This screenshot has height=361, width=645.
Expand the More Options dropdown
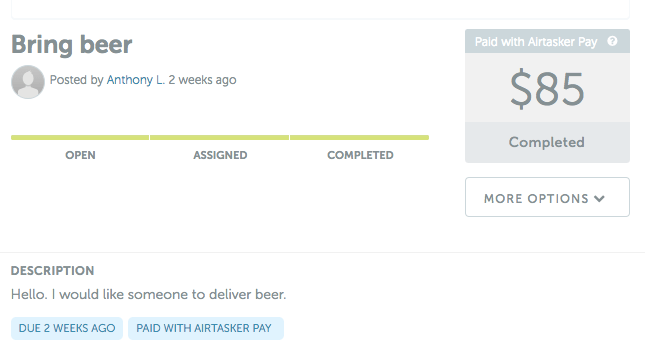coord(547,197)
